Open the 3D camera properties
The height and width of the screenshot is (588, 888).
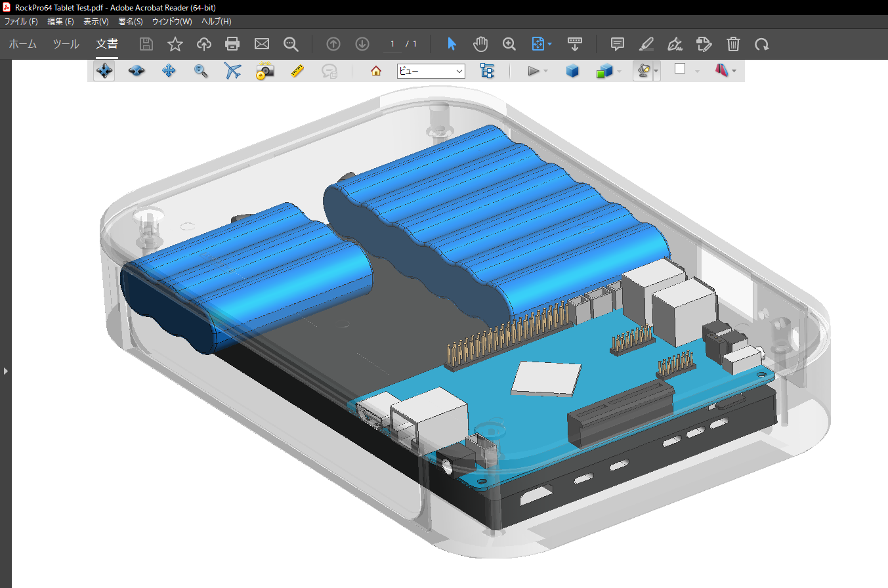(265, 71)
